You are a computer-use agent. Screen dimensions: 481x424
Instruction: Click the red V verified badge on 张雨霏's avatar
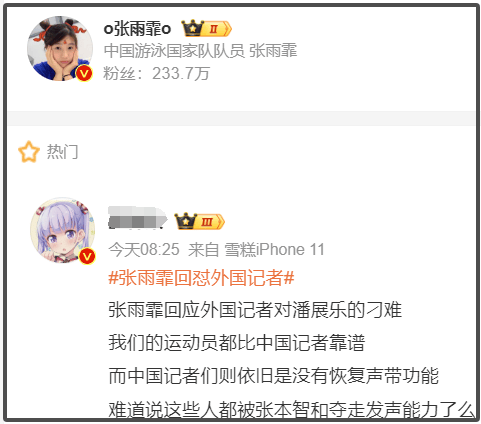point(84,73)
